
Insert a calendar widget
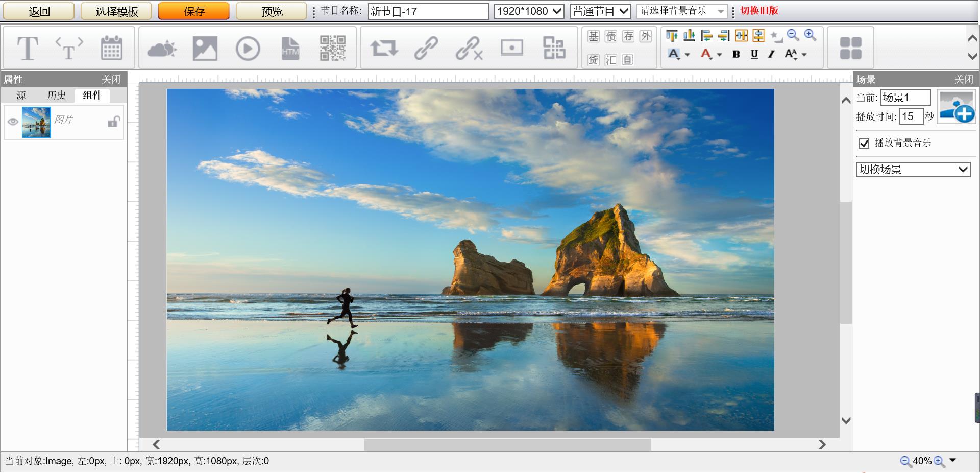tap(111, 49)
